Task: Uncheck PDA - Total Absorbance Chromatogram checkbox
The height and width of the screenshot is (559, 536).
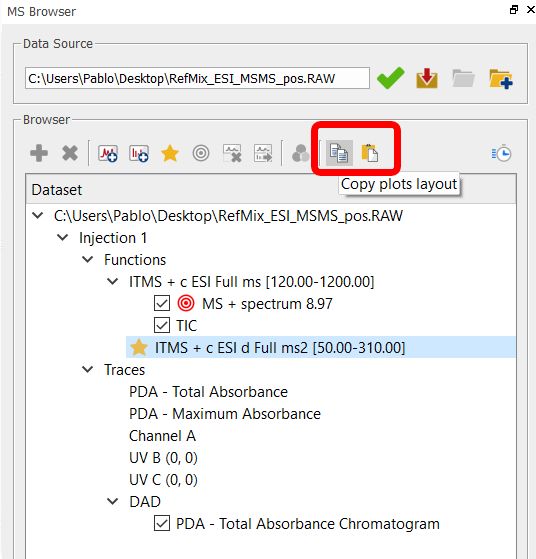Action: (162, 524)
